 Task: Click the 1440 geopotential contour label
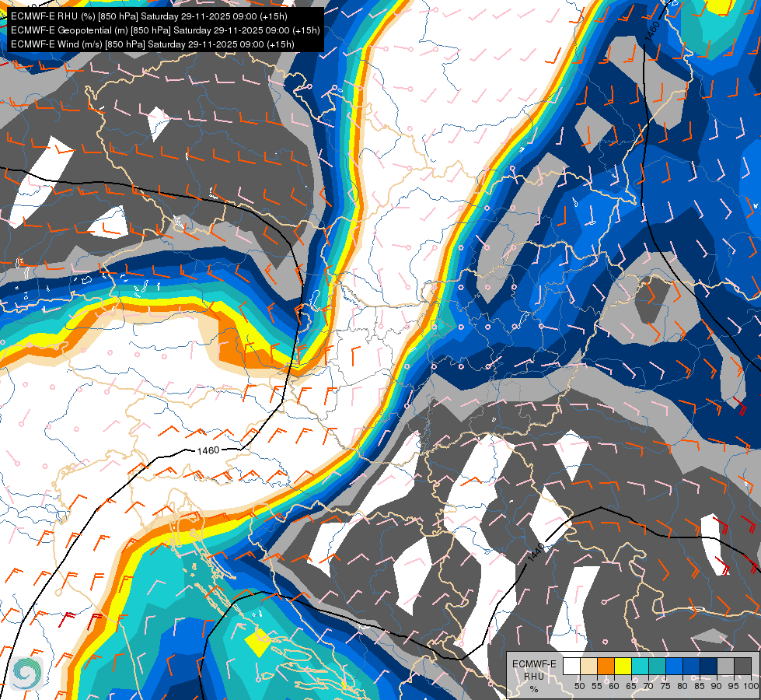536,553
